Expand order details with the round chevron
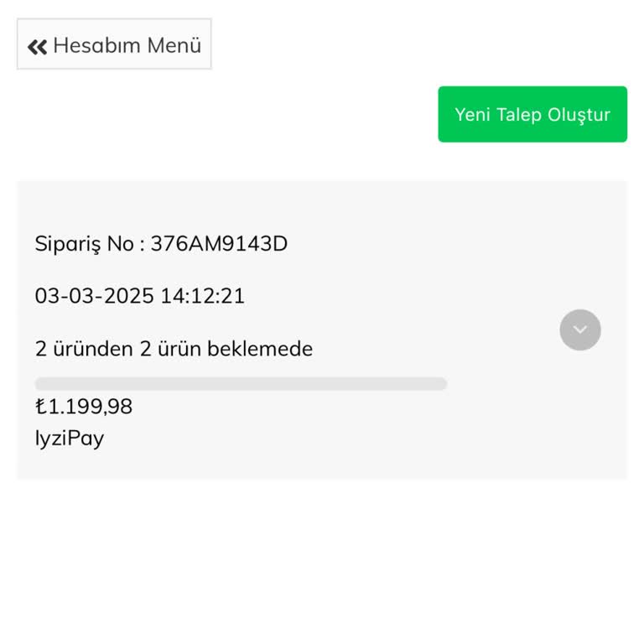644x644 pixels. pos(580,330)
